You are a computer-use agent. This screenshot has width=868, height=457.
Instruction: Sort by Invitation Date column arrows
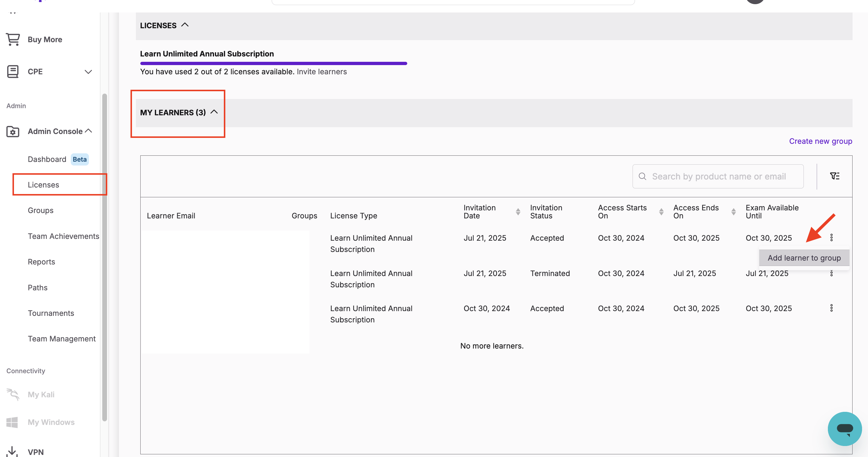point(518,212)
